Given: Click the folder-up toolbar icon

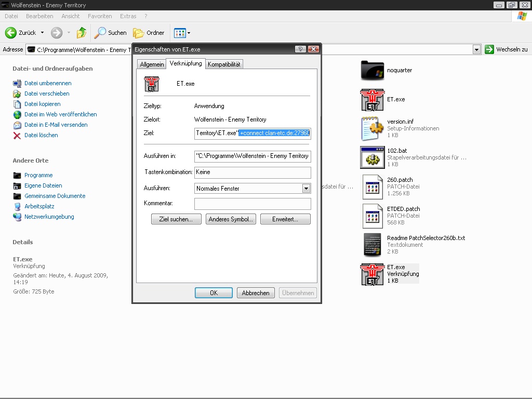Looking at the screenshot, I should pos(82,33).
